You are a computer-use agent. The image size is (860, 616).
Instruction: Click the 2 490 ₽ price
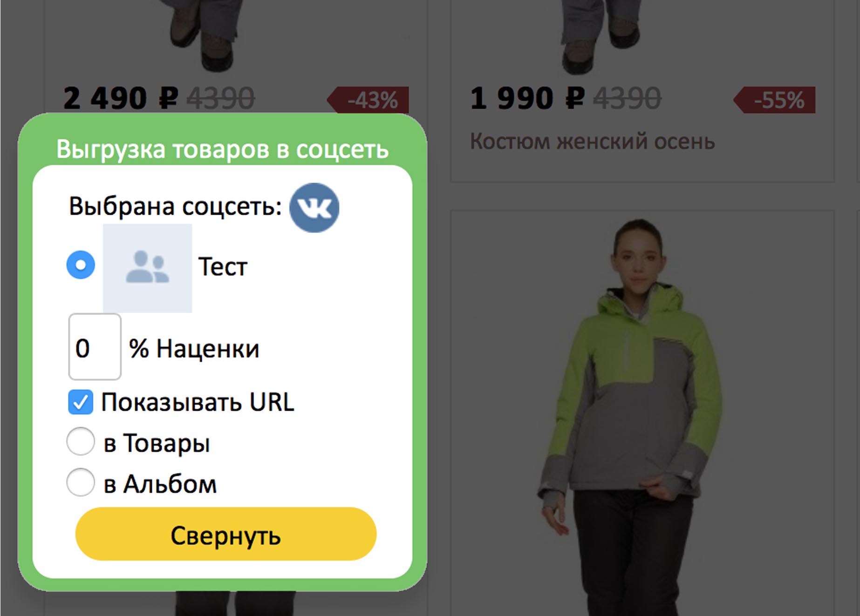click(x=121, y=99)
